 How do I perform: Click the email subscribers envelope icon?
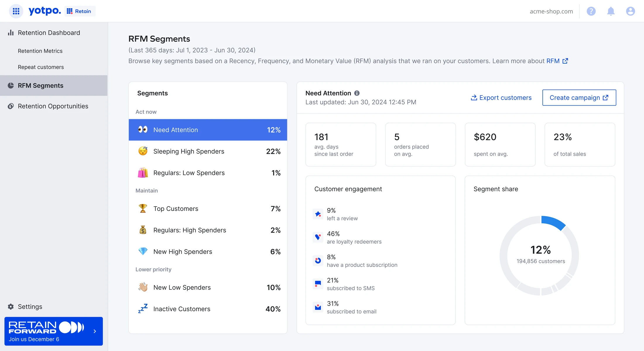click(x=318, y=307)
